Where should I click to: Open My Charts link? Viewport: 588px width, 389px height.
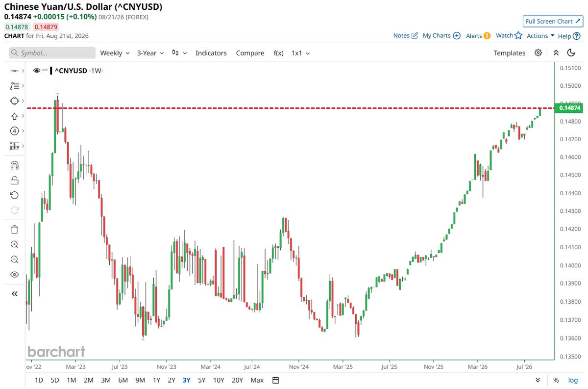441,36
